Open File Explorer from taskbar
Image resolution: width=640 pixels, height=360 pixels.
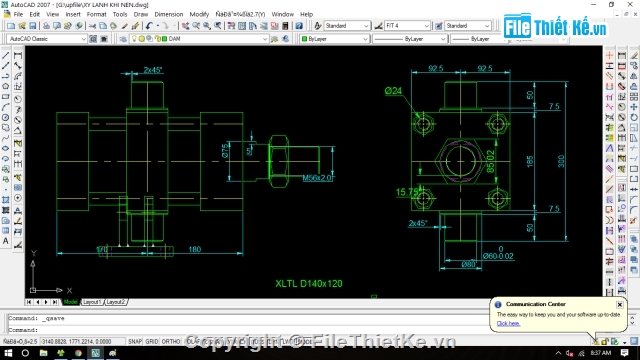click(43, 353)
